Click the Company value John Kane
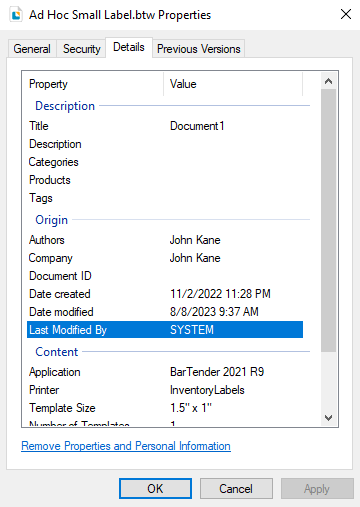This screenshot has width=360, height=507. pos(195,258)
